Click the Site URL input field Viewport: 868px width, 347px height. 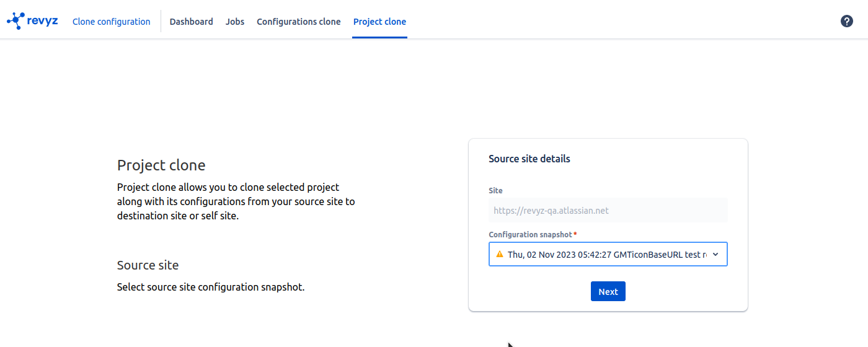[x=608, y=211]
